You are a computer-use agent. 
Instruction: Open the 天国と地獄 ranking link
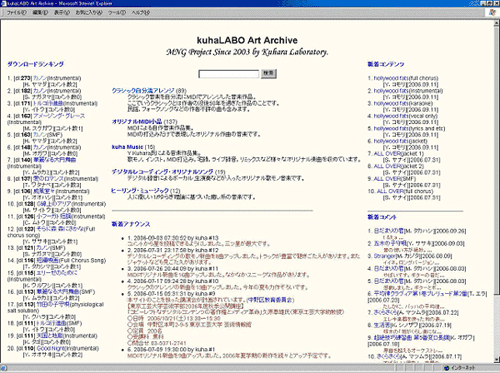(50, 336)
